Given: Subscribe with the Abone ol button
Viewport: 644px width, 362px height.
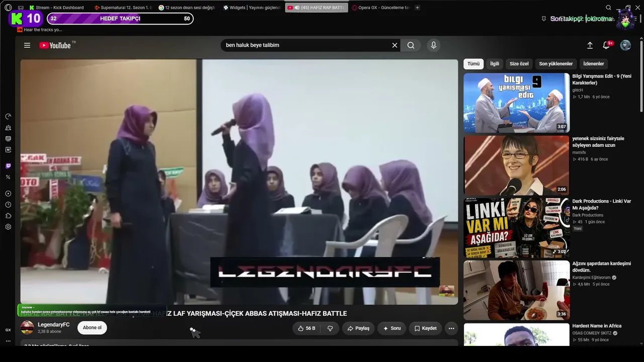Looking at the screenshot, I should [x=92, y=328].
